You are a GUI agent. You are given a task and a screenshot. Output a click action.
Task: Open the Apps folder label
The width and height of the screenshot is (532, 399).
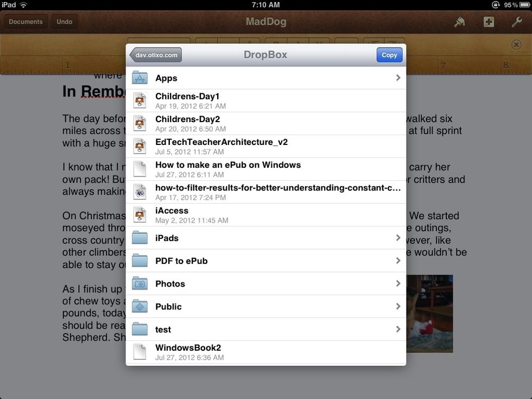166,78
